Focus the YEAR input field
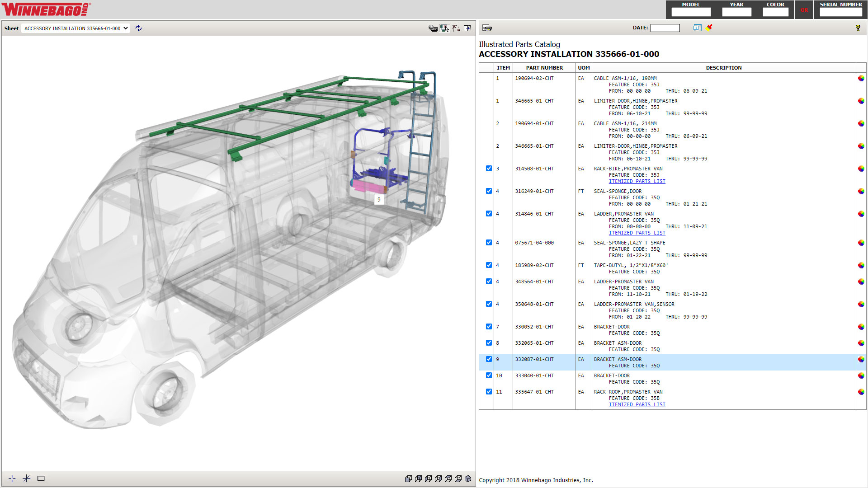This screenshot has width=868, height=488. pos(736,12)
